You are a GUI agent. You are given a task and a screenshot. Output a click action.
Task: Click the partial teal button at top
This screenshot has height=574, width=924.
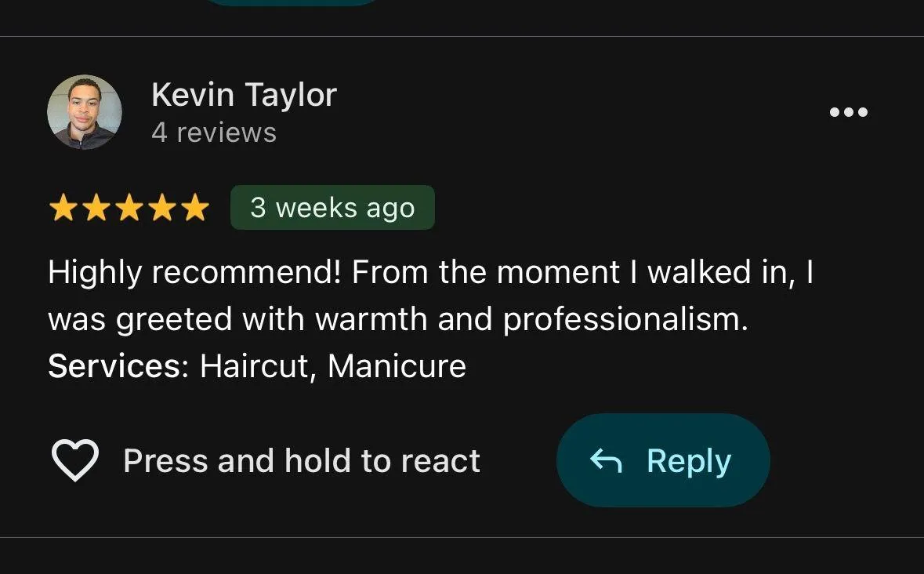click(293, 2)
